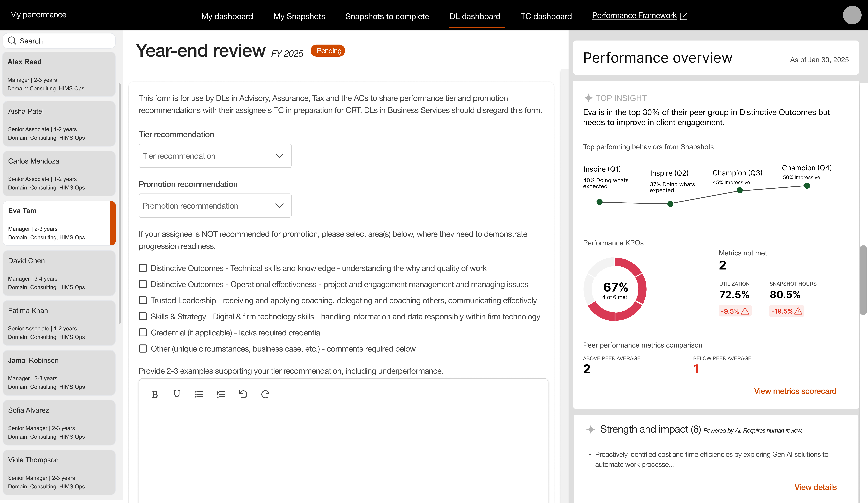
Task: Insert a numbered list
Action: tap(221, 394)
